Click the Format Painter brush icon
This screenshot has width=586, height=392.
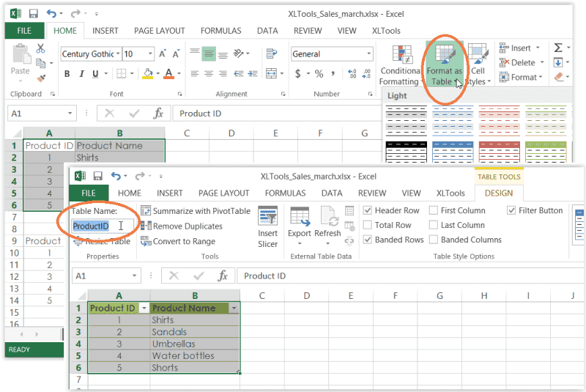[41, 78]
